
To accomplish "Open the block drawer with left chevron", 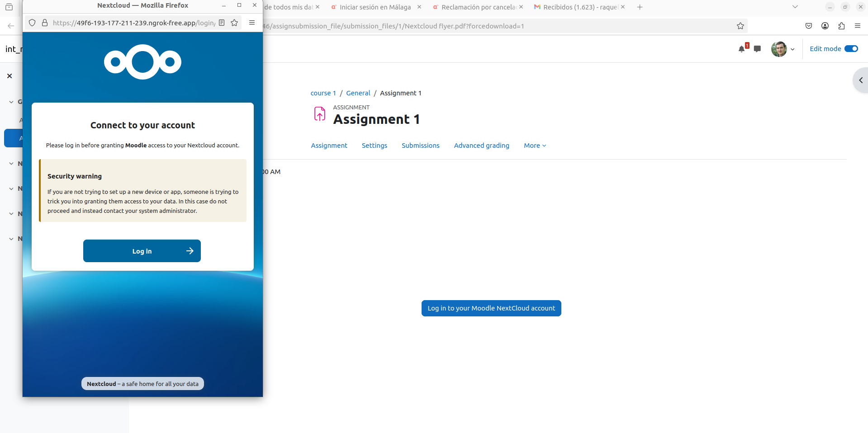I will click(x=861, y=80).
